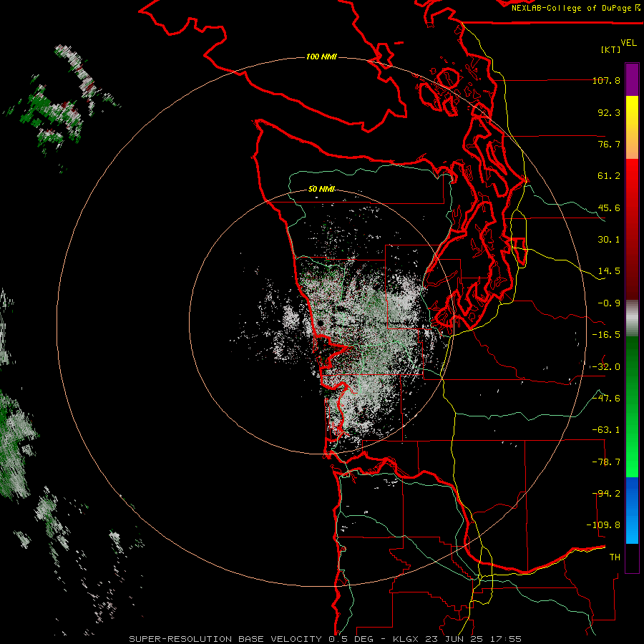Click the -94.2 velocity scale value
644x644 pixels.
point(606,494)
